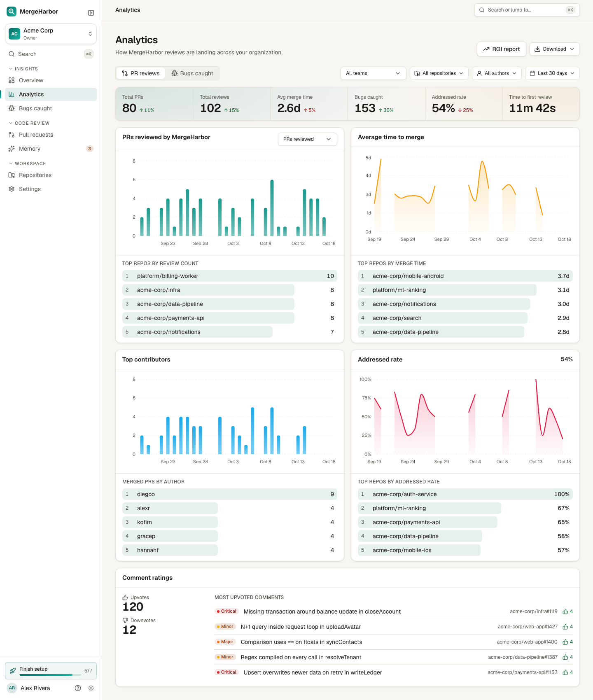This screenshot has width=593, height=700.
Task: Click thumbs-up icon for web-app#1427 comment
Action: (565, 627)
